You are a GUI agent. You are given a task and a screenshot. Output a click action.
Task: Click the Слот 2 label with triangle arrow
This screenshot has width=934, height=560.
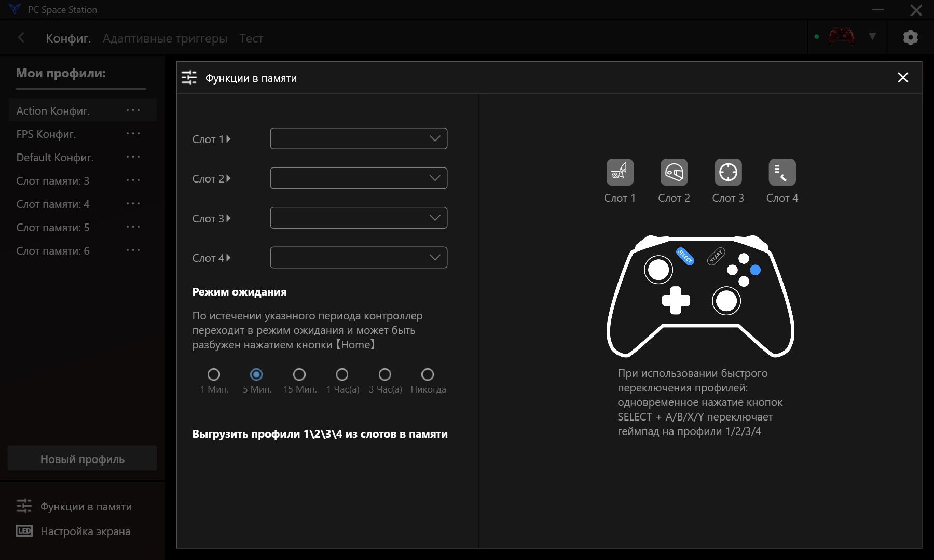(211, 178)
